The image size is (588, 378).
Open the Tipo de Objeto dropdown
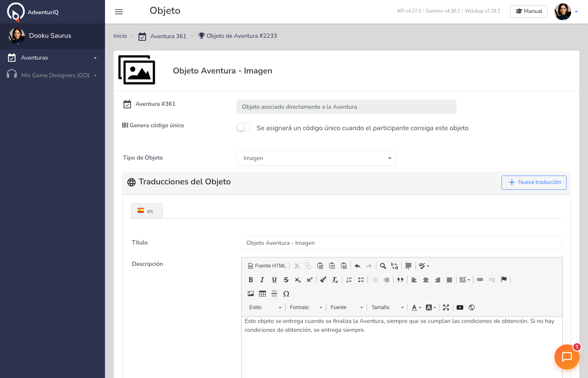pyautogui.click(x=316, y=158)
